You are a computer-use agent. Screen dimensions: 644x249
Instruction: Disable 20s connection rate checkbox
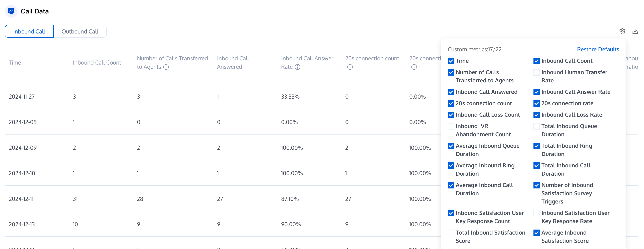point(536,103)
